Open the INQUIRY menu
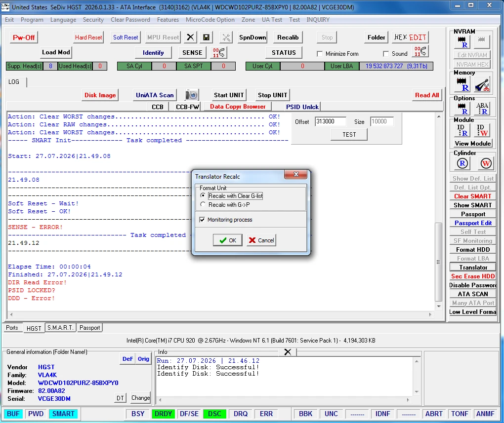504x423 pixels. [x=318, y=20]
